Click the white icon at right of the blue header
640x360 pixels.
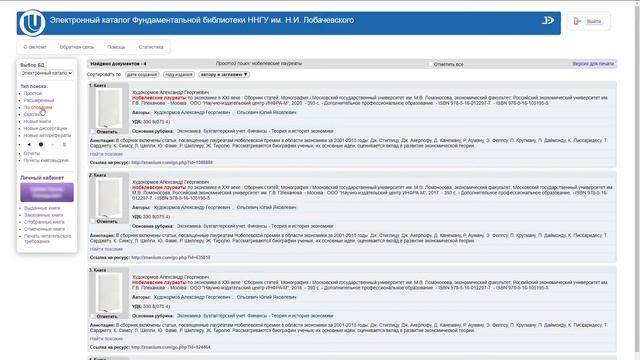(x=548, y=20)
